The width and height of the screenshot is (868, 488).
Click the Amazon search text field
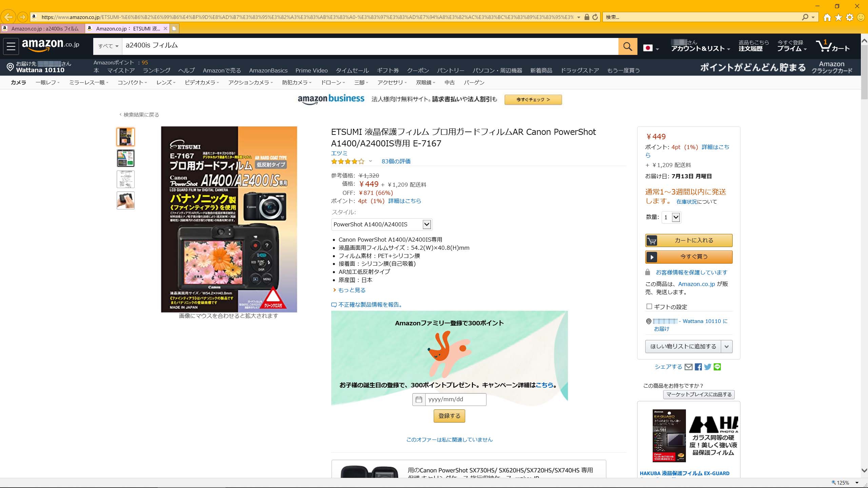(x=370, y=46)
